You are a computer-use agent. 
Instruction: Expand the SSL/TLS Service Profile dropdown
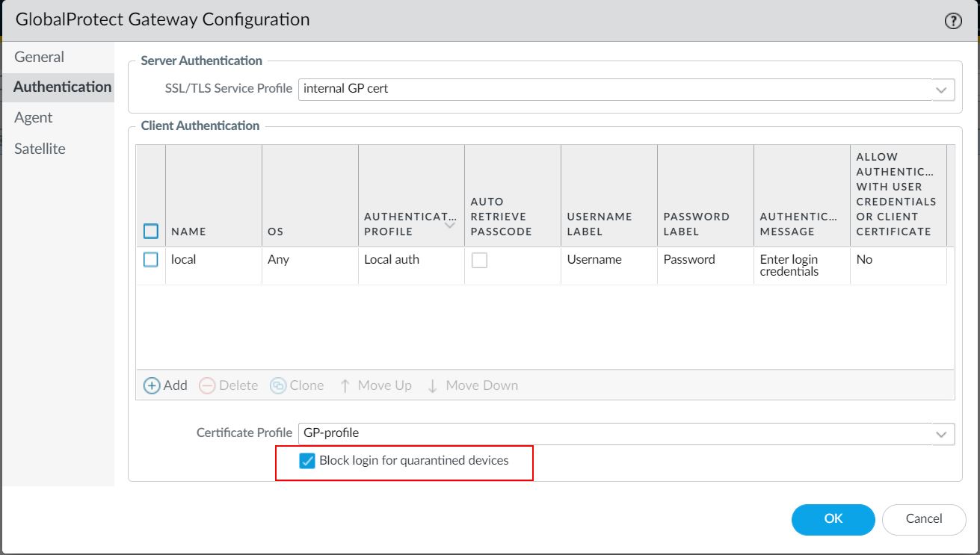[x=940, y=90]
